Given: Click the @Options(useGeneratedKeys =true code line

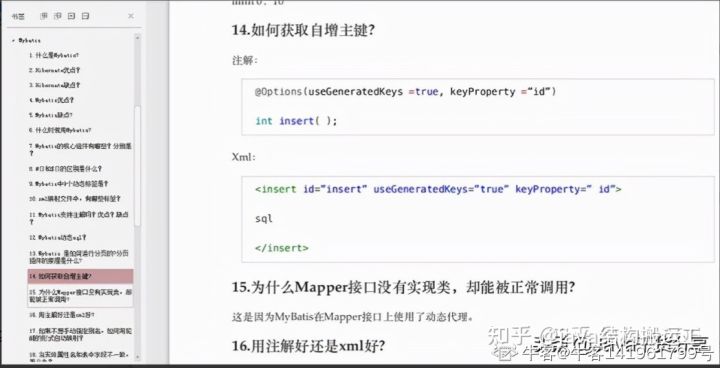Looking at the screenshot, I should tap(405, 91).
